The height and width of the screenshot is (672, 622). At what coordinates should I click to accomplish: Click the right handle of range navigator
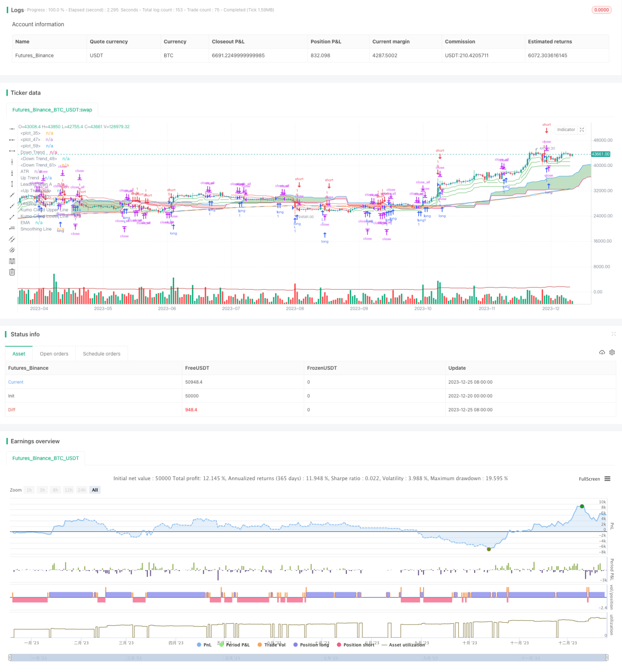click(607, 658)
